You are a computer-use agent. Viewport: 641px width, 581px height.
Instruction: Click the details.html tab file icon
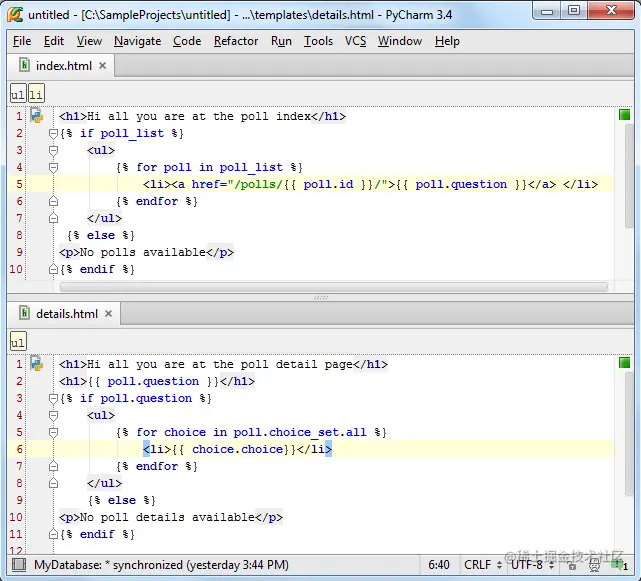pyautogui.click(x=25, y=313)
